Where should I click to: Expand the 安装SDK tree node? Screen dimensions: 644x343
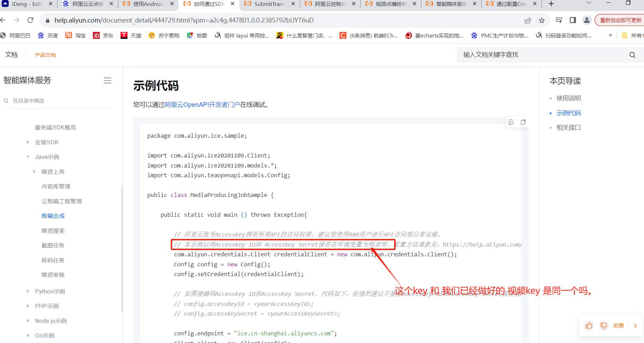[28, 142]
